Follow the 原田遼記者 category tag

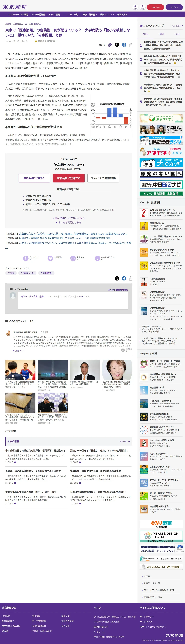(46, 273)
